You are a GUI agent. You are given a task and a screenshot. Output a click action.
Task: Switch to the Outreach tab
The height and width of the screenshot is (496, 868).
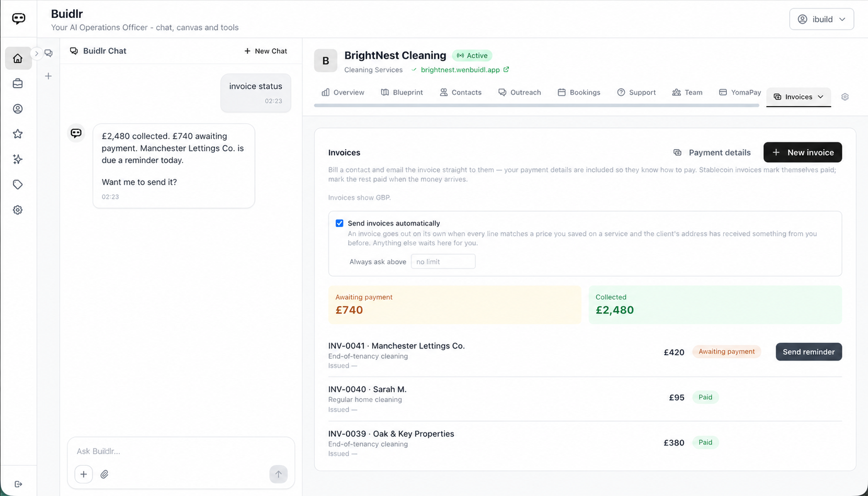click(520, 93)
